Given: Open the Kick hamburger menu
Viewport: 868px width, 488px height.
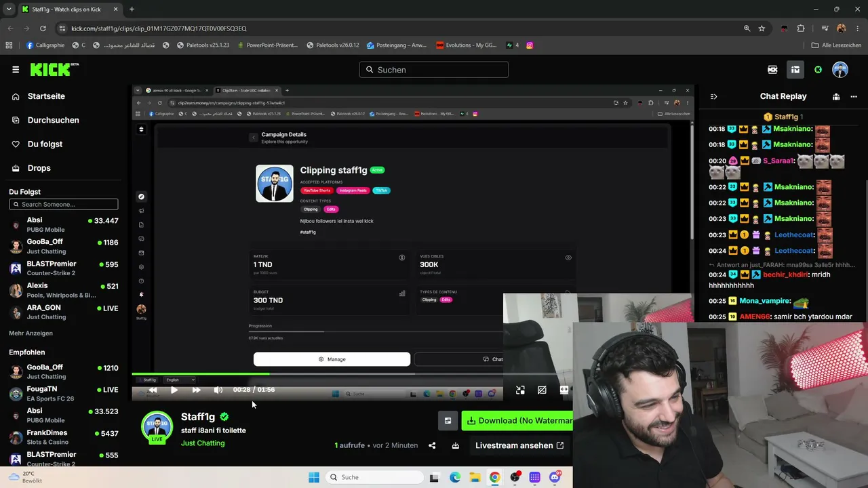Looking at the screenshot, I should tap(16, 69).
